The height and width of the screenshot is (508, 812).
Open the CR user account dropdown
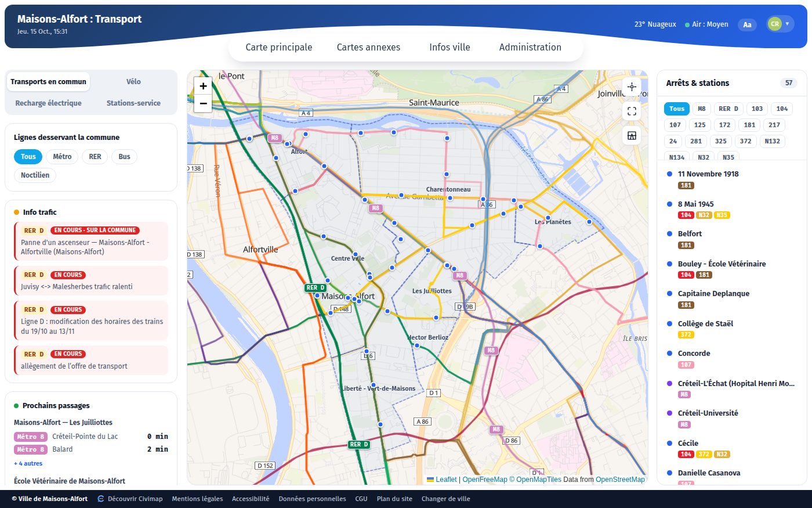pos(780,24)
